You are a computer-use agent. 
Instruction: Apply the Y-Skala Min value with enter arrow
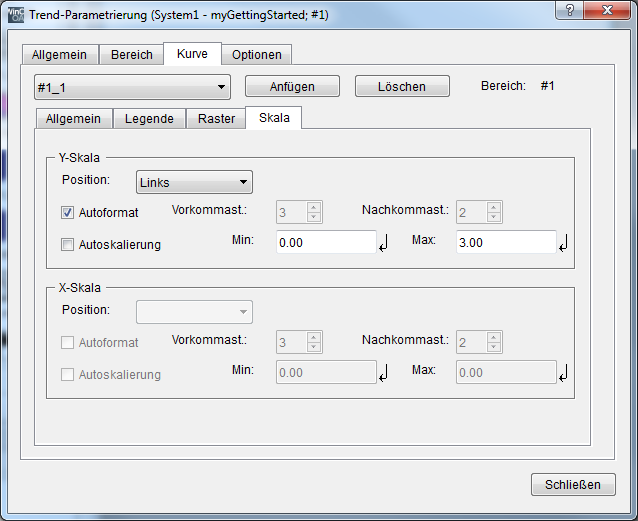(384, 243)
